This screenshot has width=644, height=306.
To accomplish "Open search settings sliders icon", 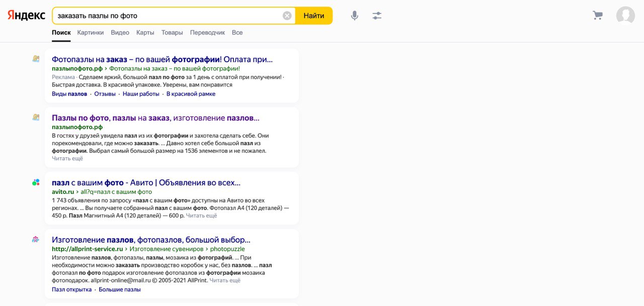I will point(377,16).
